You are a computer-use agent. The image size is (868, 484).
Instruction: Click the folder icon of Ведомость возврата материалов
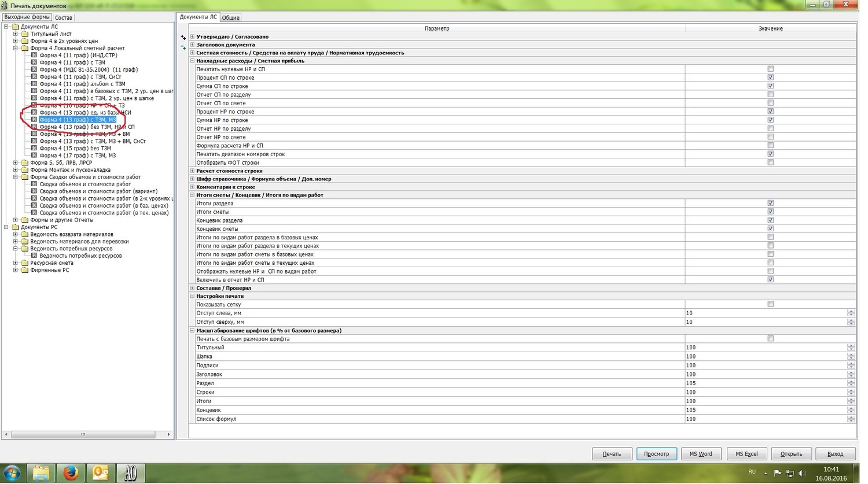coord(25,234)
